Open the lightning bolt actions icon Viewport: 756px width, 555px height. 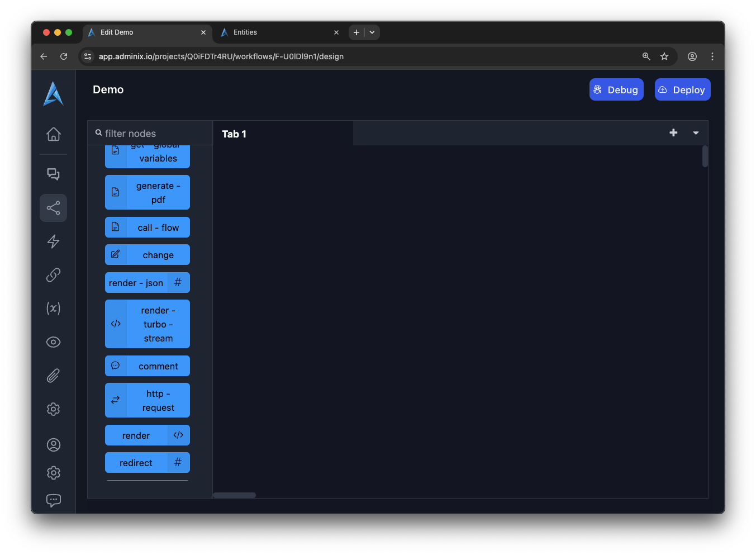point(53,241)
